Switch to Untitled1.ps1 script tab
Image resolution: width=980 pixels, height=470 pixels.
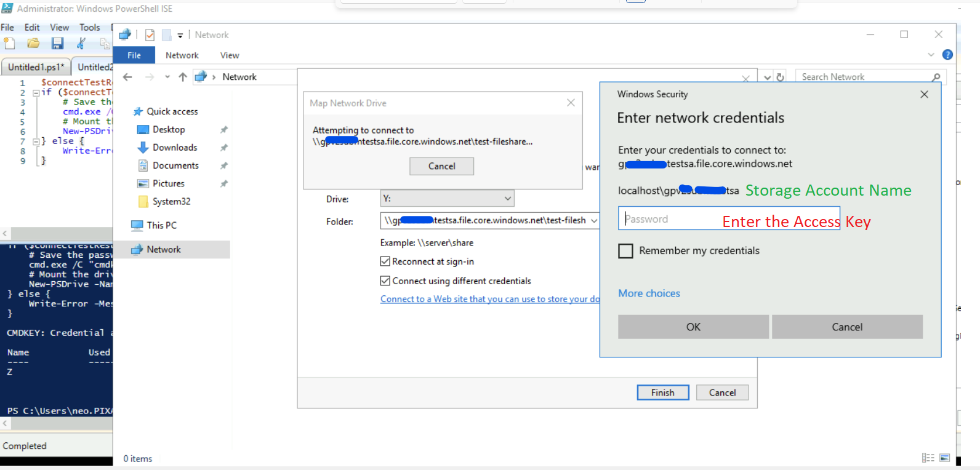tap(36, 67)
